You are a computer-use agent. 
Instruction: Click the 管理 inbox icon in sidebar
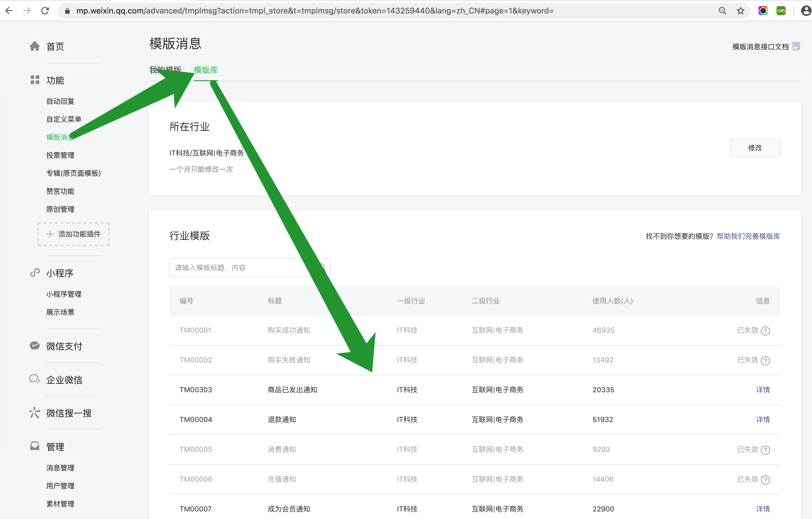point(35,446)
